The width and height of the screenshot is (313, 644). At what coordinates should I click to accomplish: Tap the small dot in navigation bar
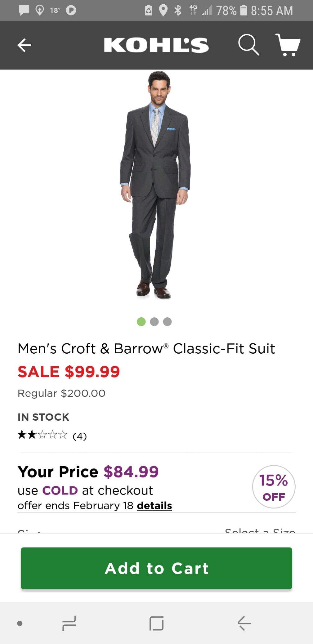20,623
